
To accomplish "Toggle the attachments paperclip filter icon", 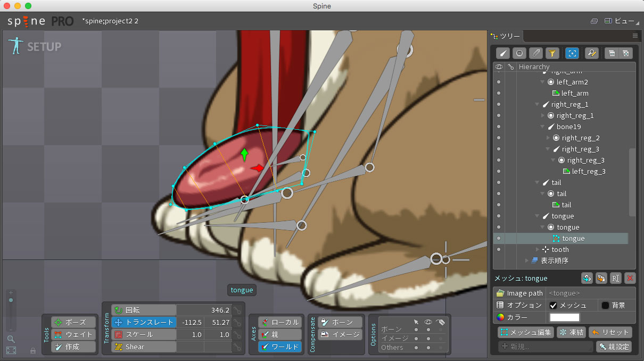I will click(x=536, y=53).
